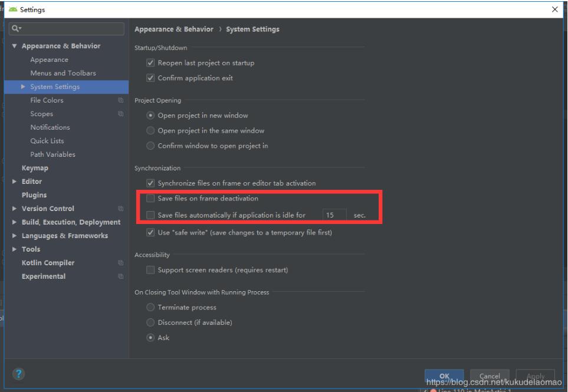Collapse the Appearance & Behavior tree node
The width and height of the screenshot is (568, 392).
click(13, 45)
